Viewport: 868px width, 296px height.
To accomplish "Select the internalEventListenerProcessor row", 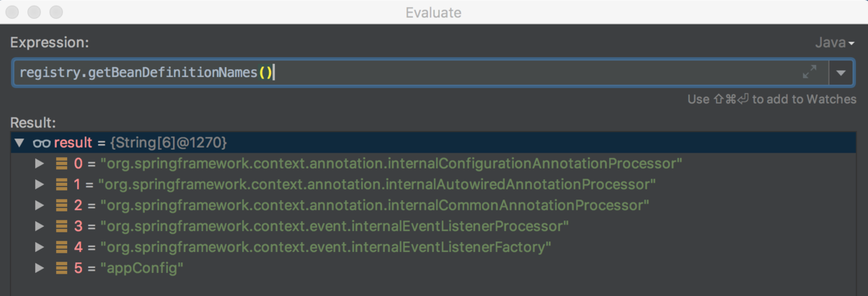I will click(x=335, y=227).
